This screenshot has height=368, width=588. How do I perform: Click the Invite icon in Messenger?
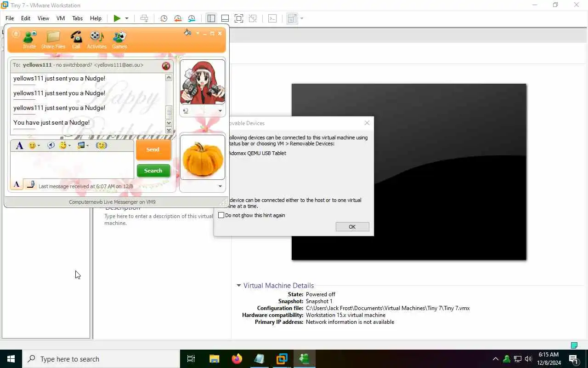pos(29,40)
